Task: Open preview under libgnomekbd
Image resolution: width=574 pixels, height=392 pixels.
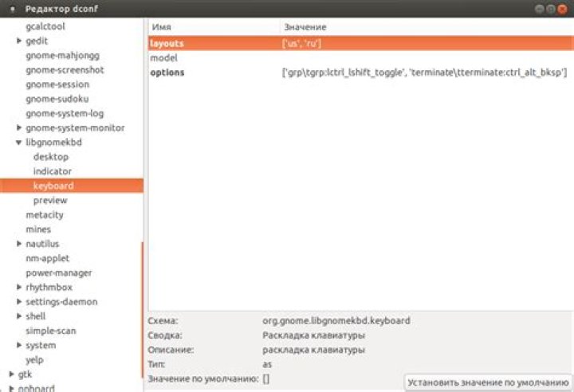Action: point(50,200)
